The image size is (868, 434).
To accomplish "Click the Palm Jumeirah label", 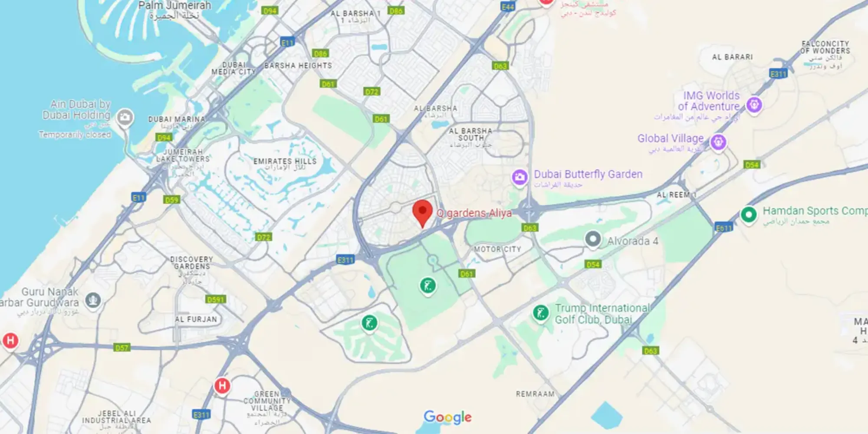I will 174,6.
